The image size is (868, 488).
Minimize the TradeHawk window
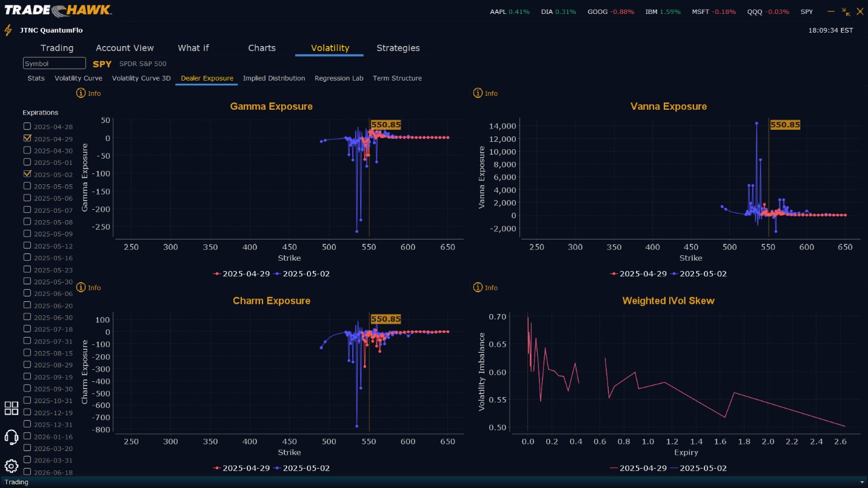pyautogui.click(x=831, y=11)
